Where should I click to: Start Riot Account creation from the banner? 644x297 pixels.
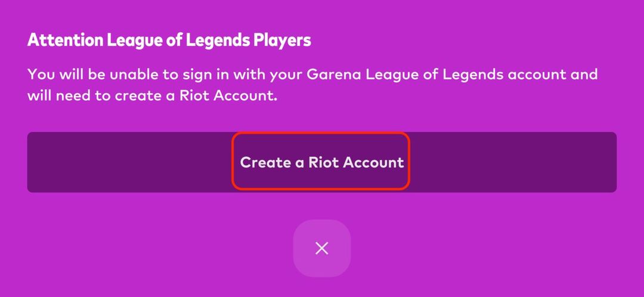pos(321,162)
